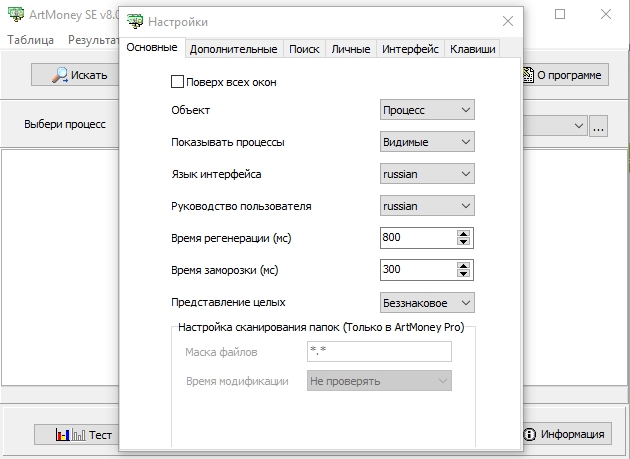Close the Настройки dialog
Viewport: 630px width, 459px height.
point(508,21)
